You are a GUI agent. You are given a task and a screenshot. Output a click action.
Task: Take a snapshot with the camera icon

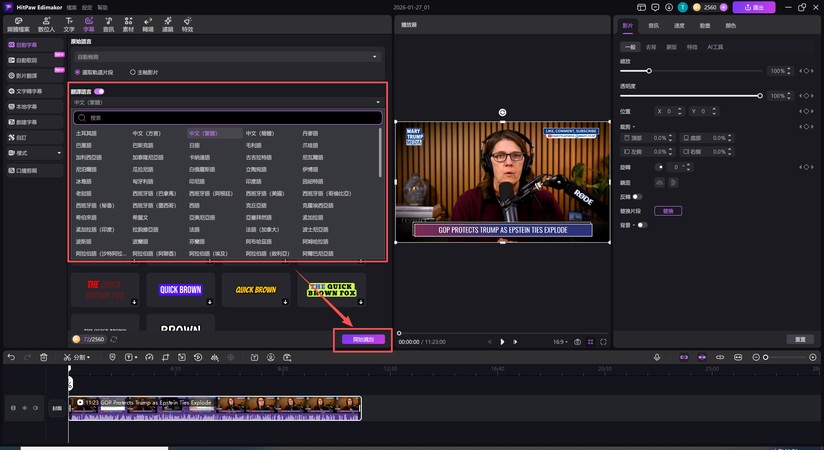tap(578, 341)
